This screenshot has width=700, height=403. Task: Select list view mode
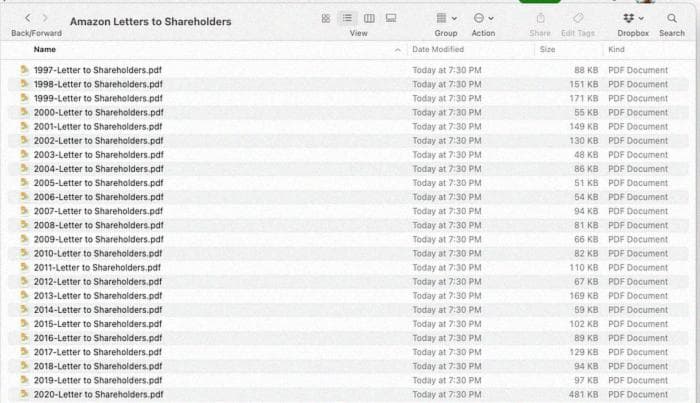coord(347,18)
